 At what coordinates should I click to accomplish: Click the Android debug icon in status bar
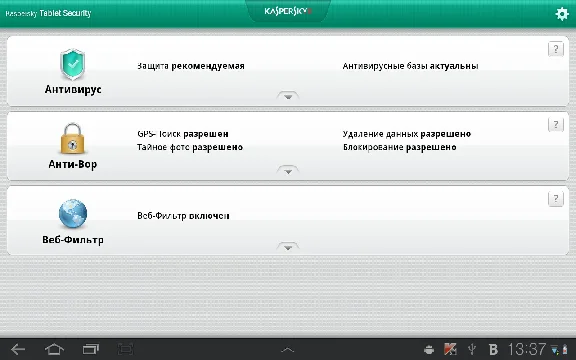(x=429, y=350)
